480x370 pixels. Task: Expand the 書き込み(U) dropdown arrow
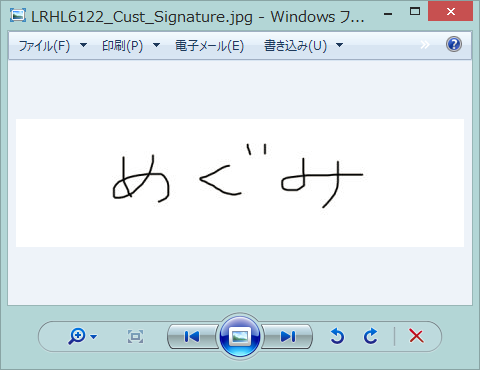tap(339, 45)
